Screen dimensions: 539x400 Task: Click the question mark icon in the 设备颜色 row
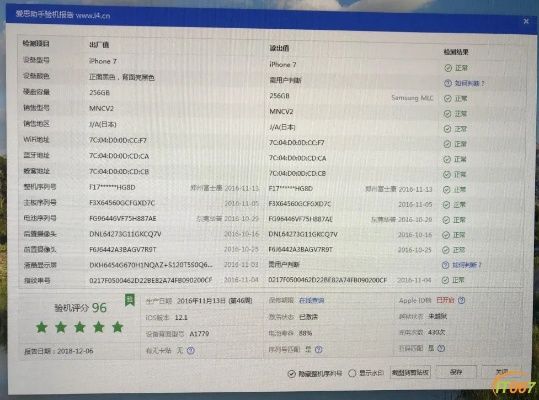[448, 83]
